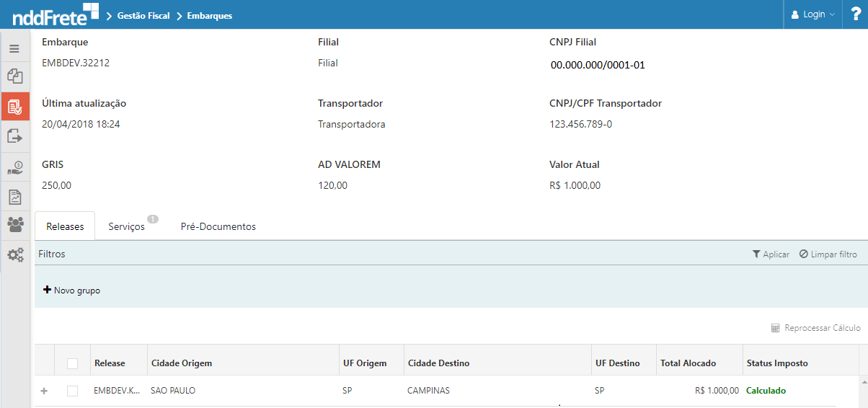The width and height of the screenshot is (868, 408).
Task: Open the report chart sidebar icon
Action: (x=14, y=196)
